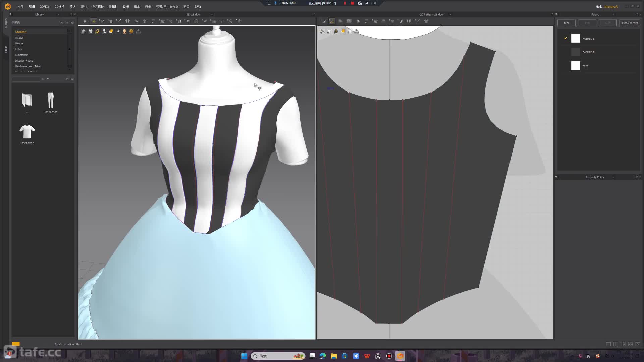This screenshot has width=644, height=362.
Task: Toggle avatar head skin icon in 3D view
Action: (x=124, y=32)
